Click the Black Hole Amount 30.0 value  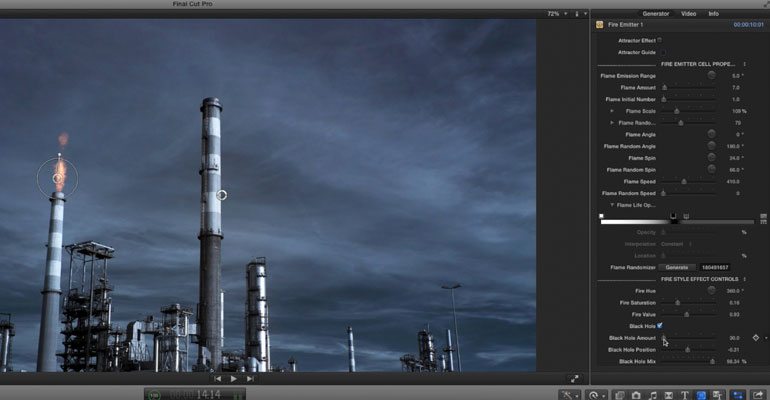point(734,338)
